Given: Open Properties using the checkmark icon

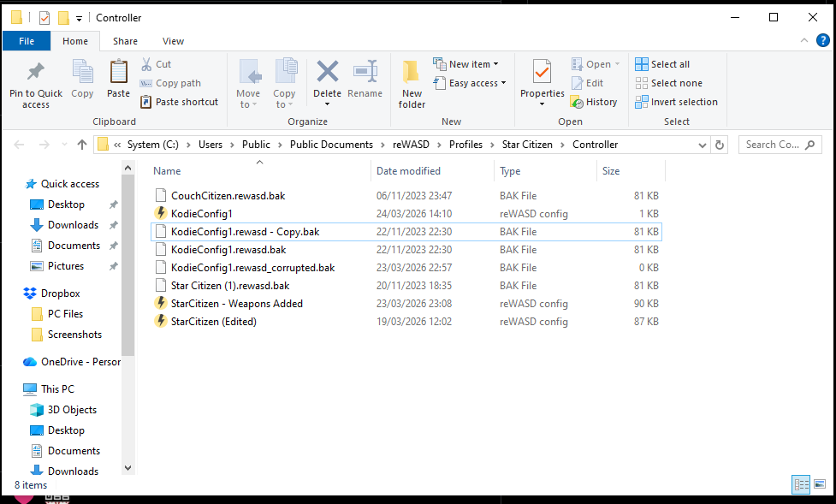Looking at the screenshot, I should (x=543, y=72).
